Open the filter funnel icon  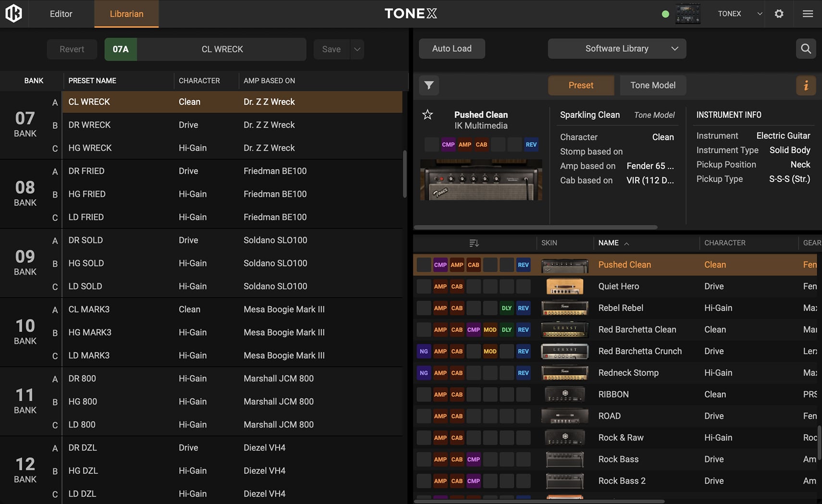pyautogui.click(x=429, y=85)
